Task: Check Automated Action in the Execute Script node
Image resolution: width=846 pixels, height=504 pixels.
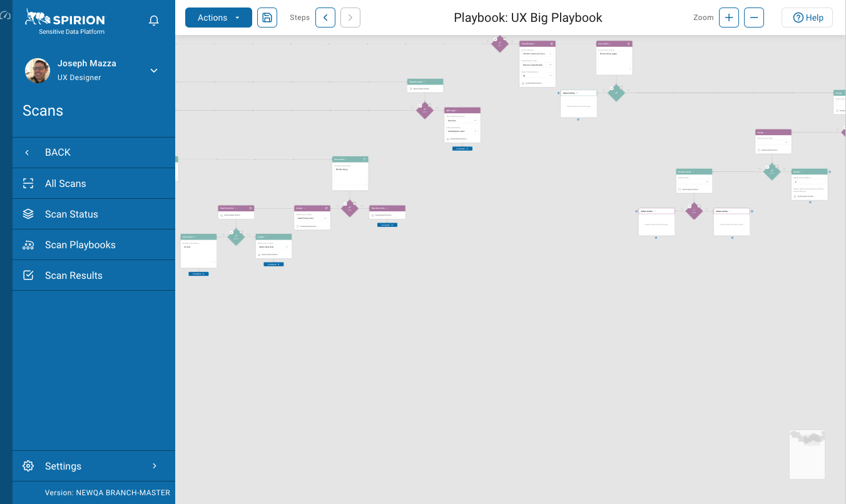Action: point(680,189)
